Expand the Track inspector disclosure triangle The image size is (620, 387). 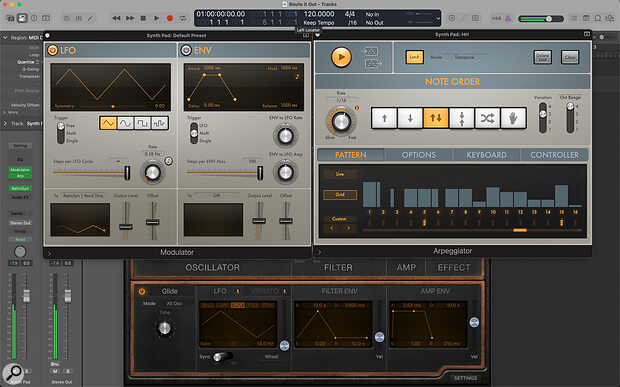[5, 123]
